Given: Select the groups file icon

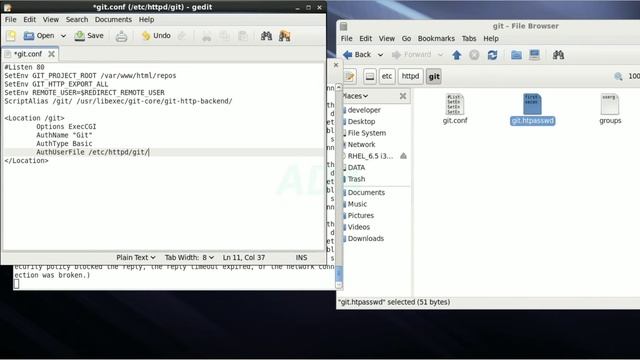Looking at the screenshot, I should (x=610, y=109).
